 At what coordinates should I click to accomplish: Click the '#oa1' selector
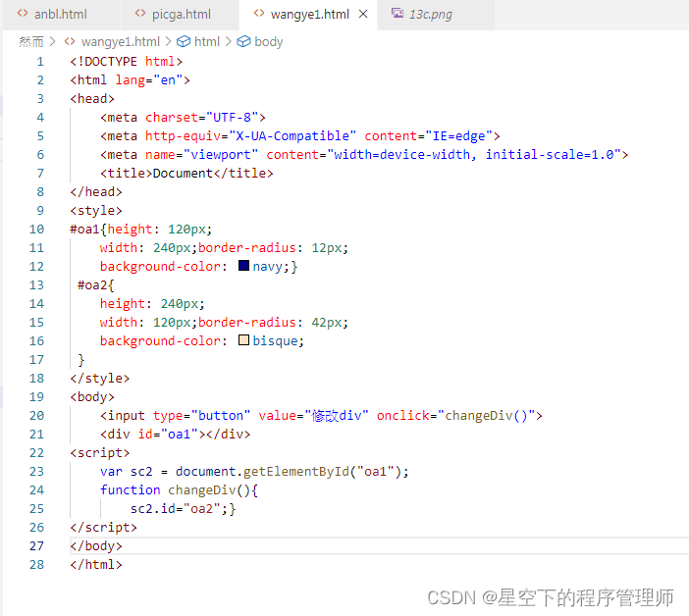point(84,230)
